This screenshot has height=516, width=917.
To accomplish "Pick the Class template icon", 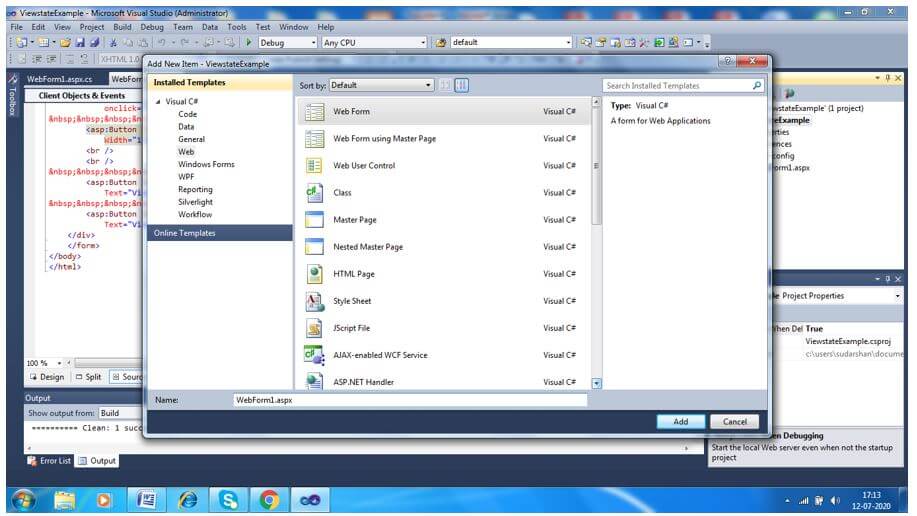I will point(314,192).
